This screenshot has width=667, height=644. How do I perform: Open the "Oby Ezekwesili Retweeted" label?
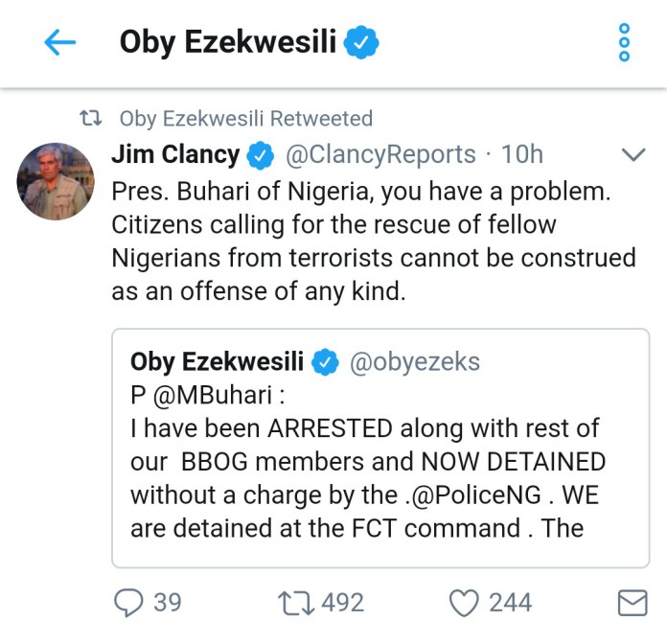[x=245, y=119]
